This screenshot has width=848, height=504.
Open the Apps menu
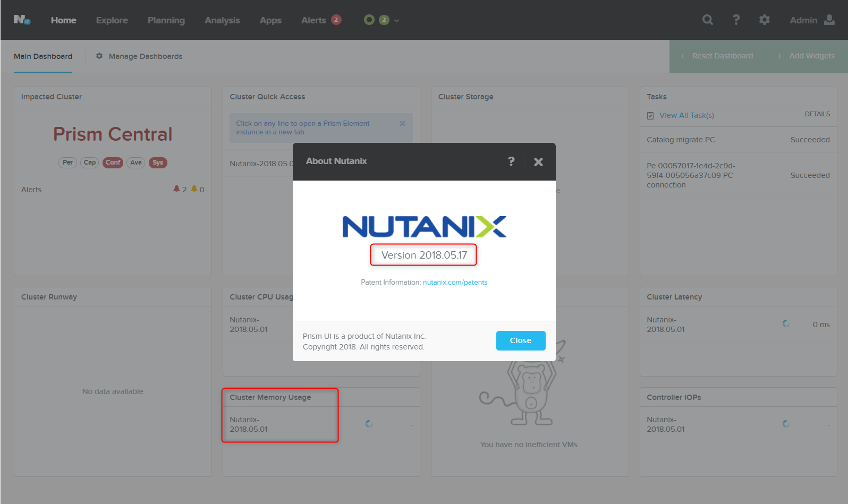click(270, 20)
